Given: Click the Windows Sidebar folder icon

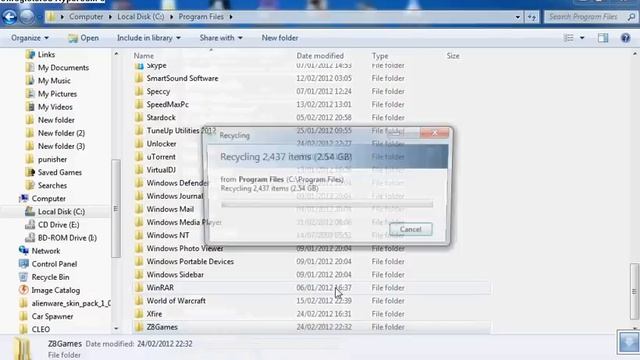Looking at the screenshot, I should [x=139, y=275].
